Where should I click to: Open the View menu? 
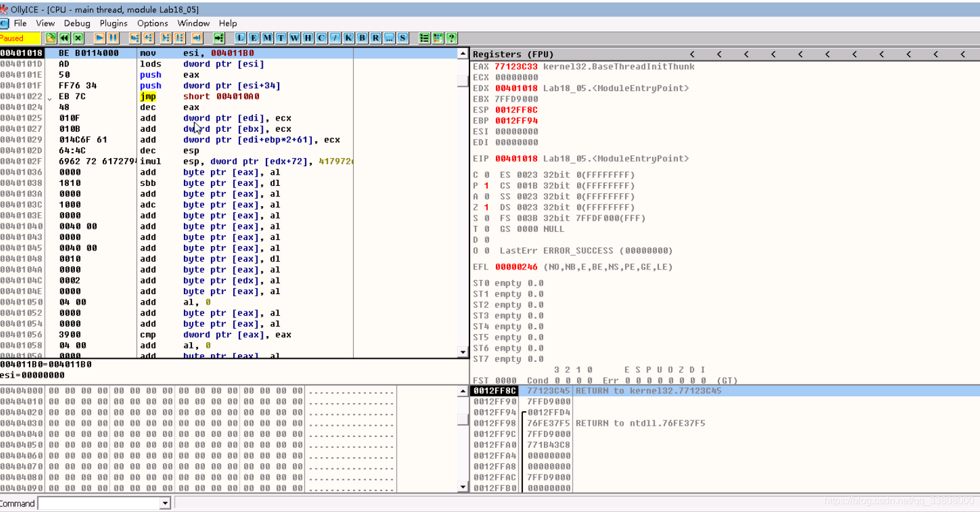pos(46,23)
